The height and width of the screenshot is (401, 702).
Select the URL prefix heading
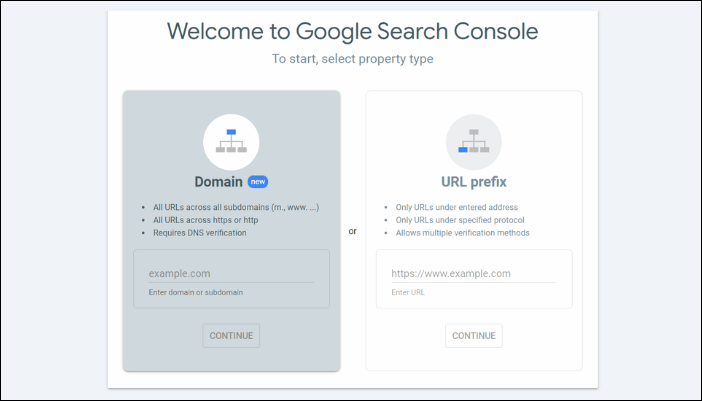pos(474,182)
